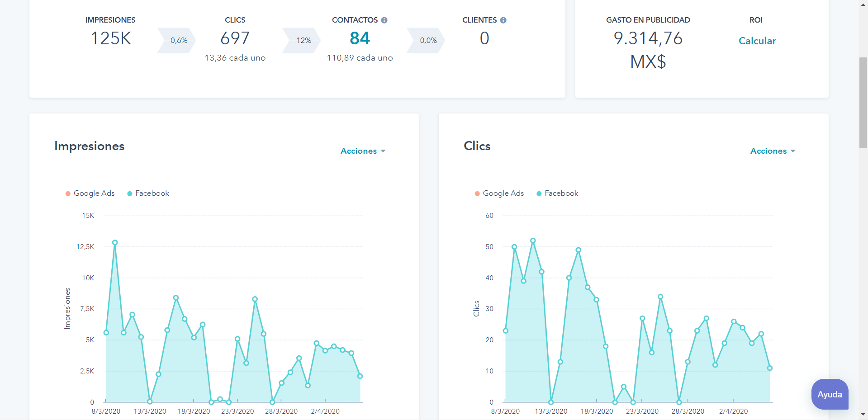Click Calcular under ROI

coord(757,41)
